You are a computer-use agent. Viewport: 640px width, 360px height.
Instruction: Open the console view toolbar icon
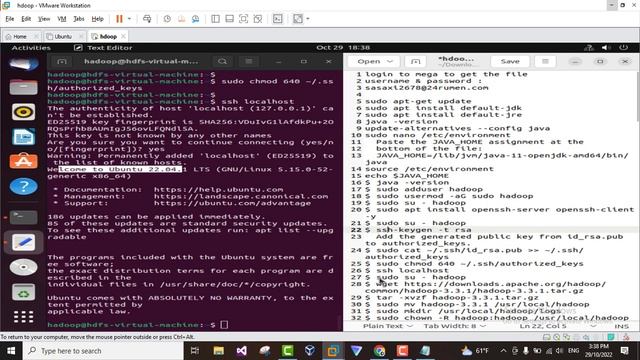278,19
